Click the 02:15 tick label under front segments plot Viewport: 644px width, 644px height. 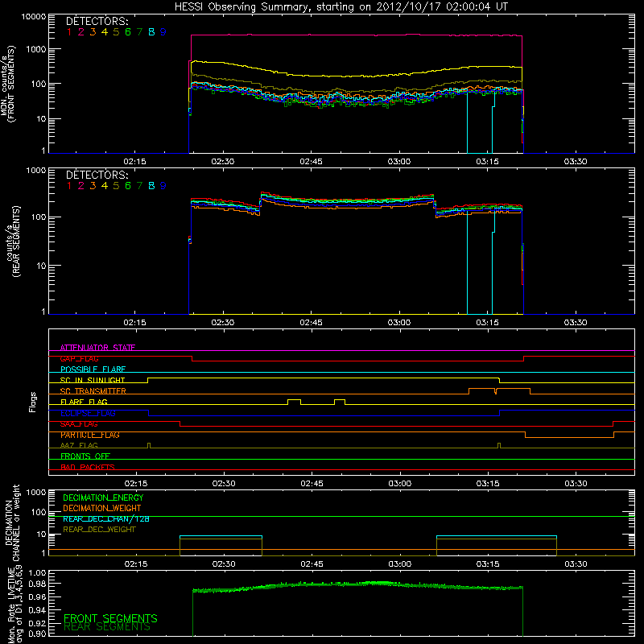pyautogui.click(x=134, y=162)
